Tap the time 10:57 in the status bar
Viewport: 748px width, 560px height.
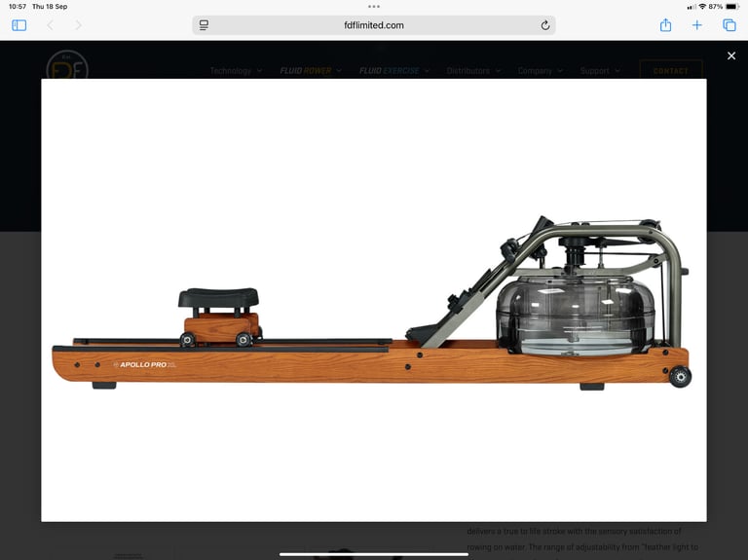pos(18,7)
